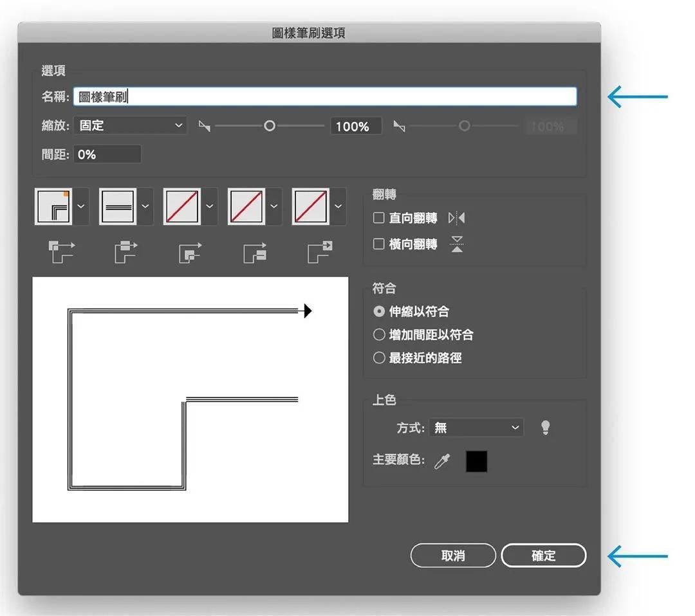Open the side tile dropdown arrow

tap(145, 206)
